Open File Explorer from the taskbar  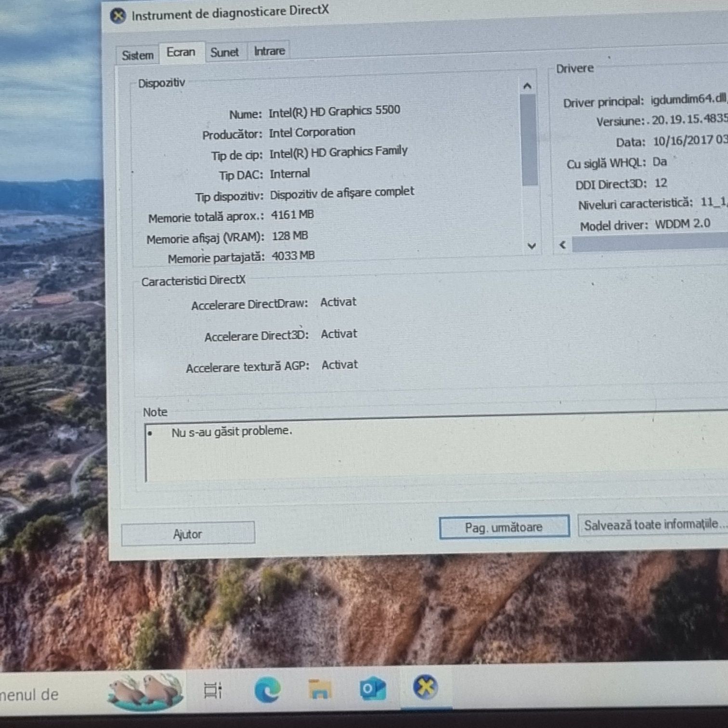pyautogui.click(x=320, y=689)
